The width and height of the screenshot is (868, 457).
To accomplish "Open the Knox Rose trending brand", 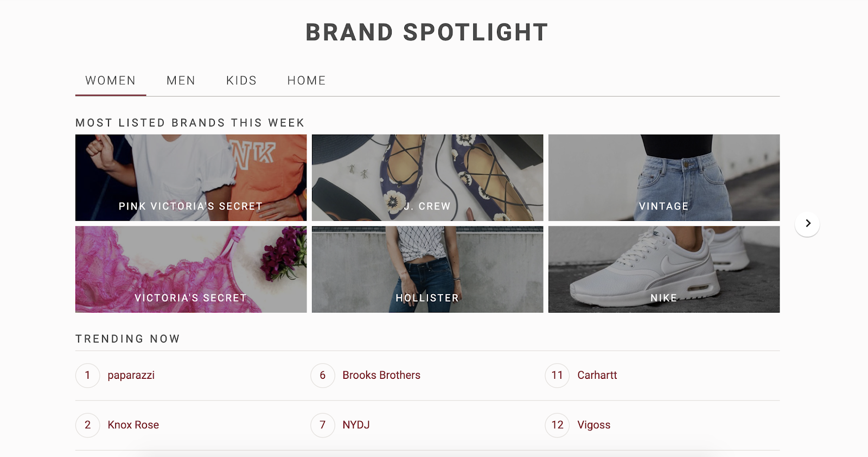I will pos(133,425).
